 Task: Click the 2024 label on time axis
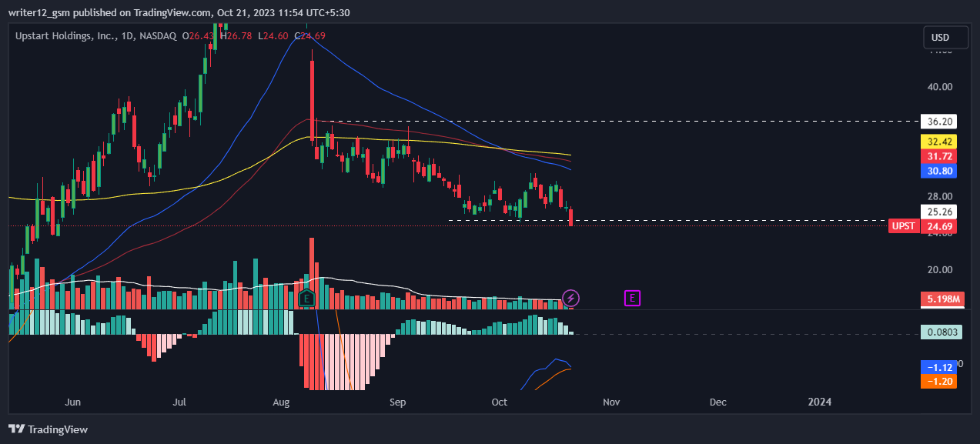(821, 402)
